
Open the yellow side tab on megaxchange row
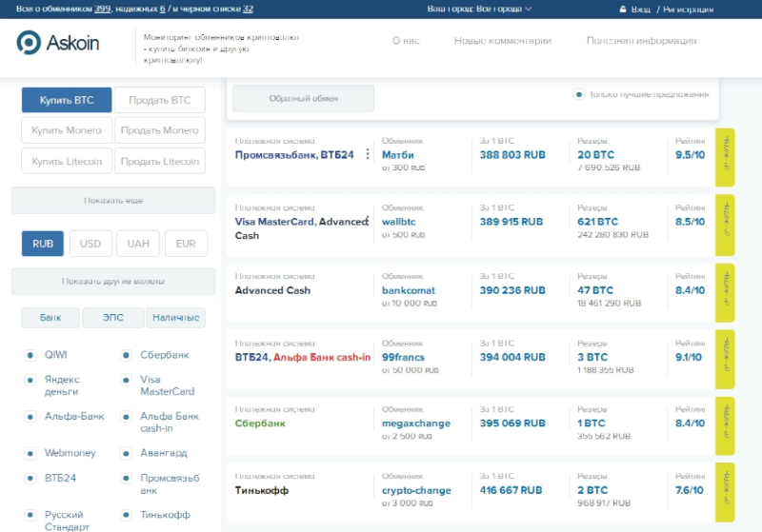725,425
